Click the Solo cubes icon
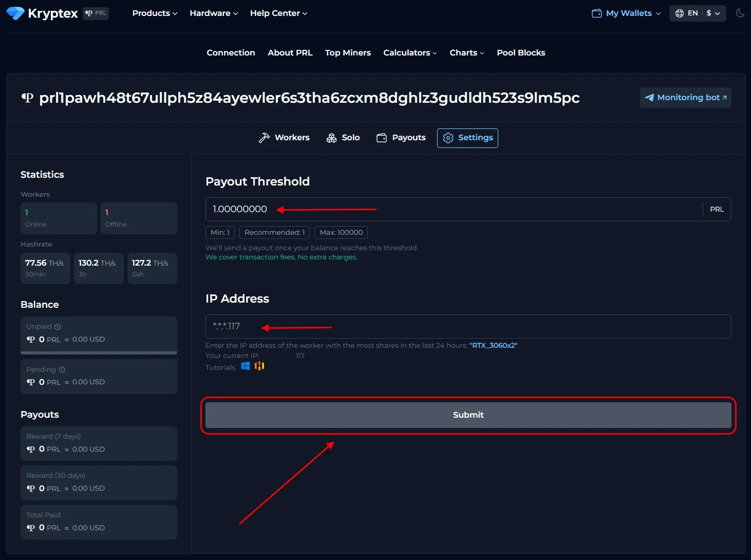Image resolution: width=751 pixels, height=560 pixels. pos(331,138)
